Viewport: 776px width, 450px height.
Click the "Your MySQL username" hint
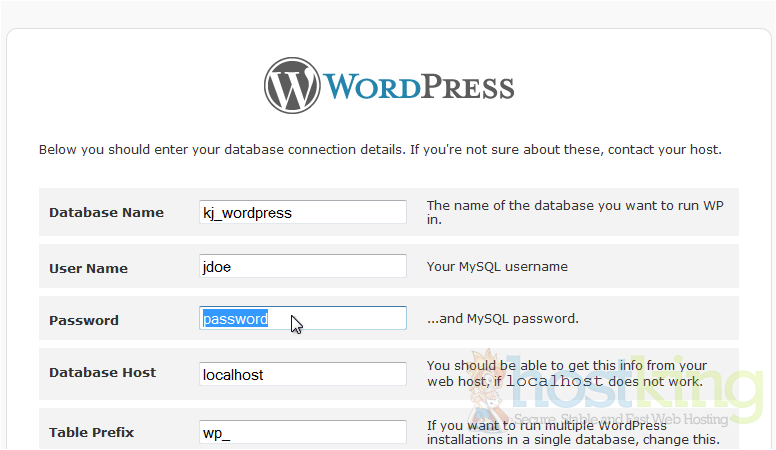[x=497, y=267]
